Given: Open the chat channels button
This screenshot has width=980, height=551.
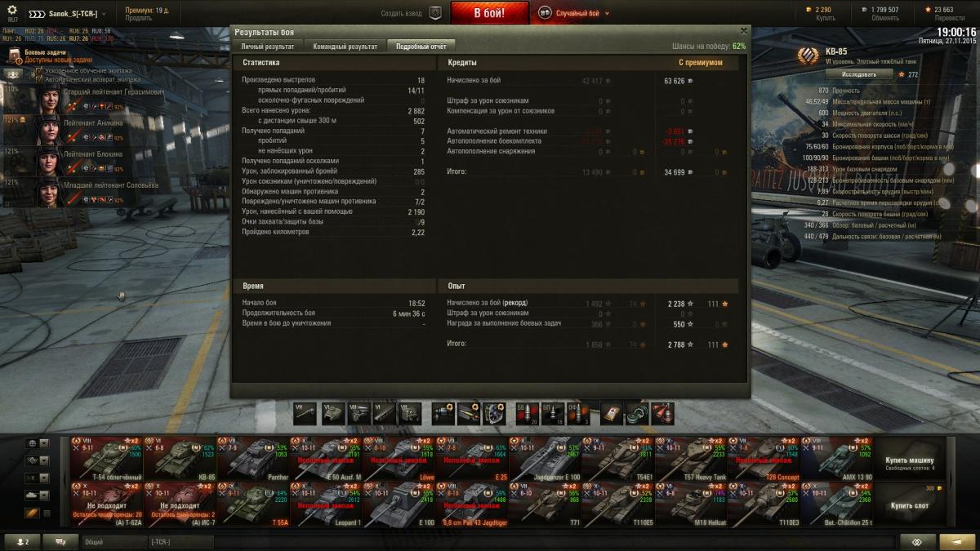Looking at the screenshot, I should click(x=60, y=542).
